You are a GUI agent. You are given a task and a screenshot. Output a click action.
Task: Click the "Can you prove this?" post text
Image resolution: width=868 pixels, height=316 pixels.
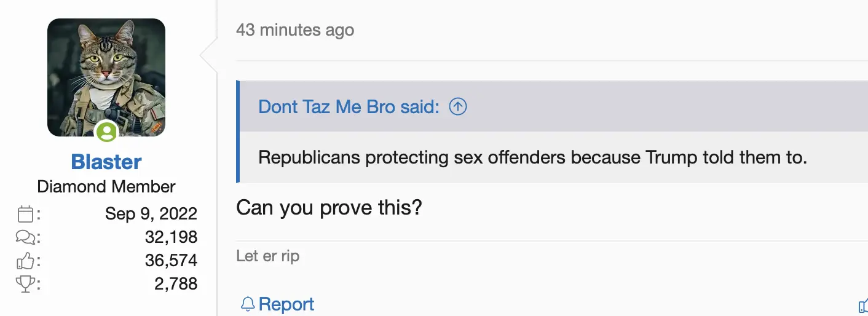329,208
